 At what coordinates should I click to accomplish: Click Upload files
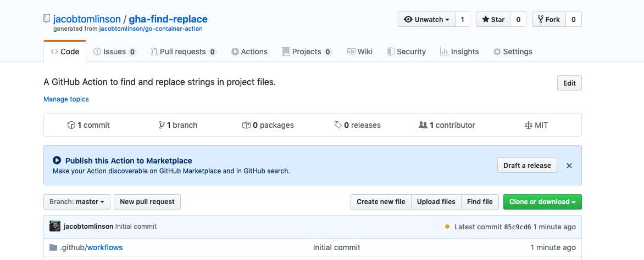coord(436,202)
